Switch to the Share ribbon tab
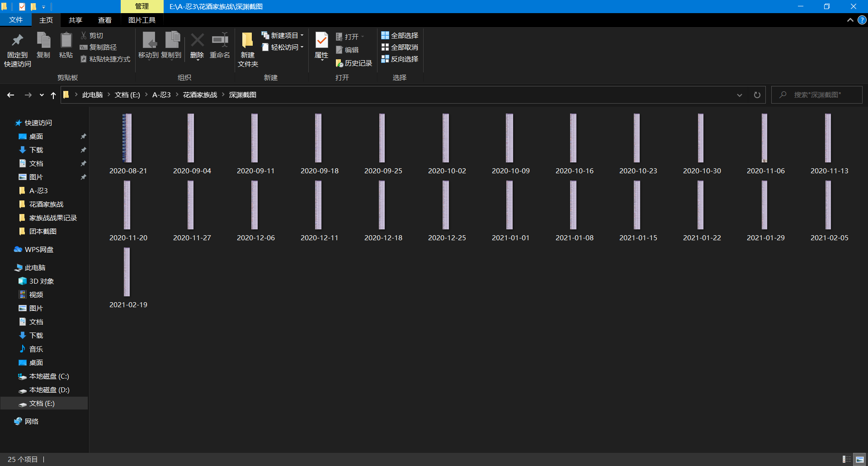 point(75,20)
